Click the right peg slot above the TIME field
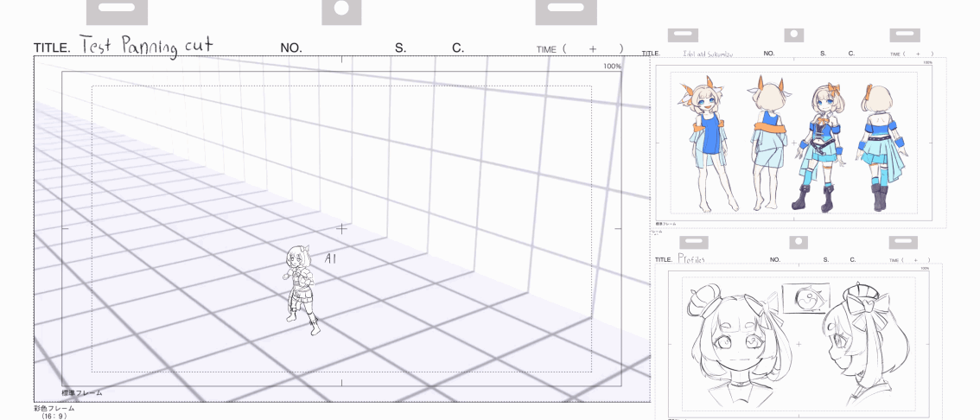Viewport: 980px width, 420px height. coord(566,10)
